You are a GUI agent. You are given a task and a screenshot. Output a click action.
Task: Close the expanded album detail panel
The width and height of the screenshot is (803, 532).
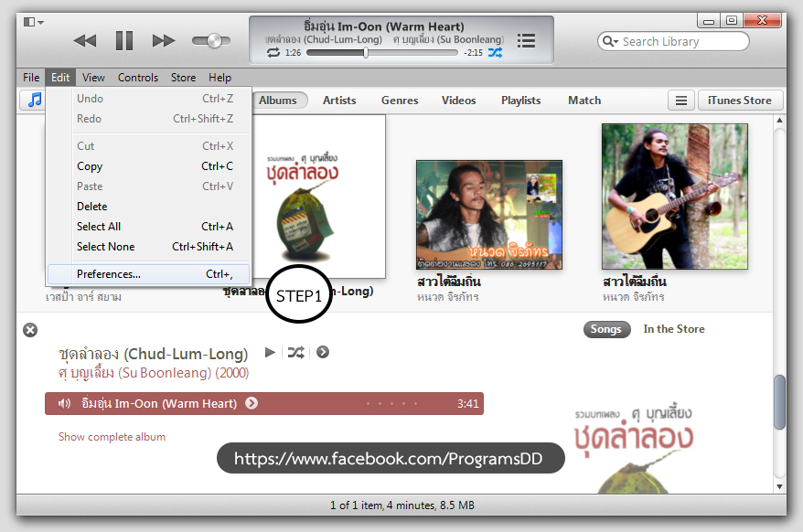tap(30, 330)
